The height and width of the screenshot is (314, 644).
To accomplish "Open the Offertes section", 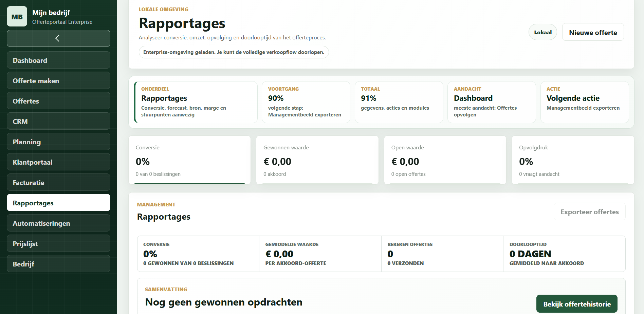I will [x=58, y=101].
